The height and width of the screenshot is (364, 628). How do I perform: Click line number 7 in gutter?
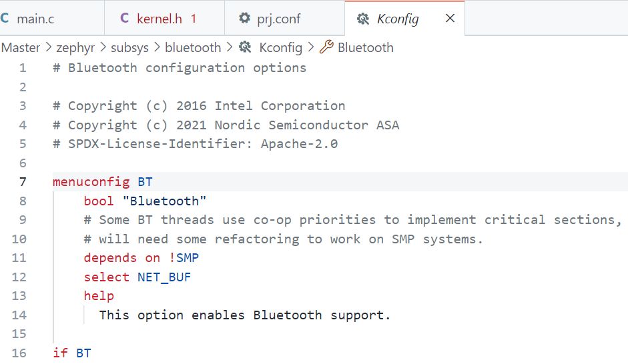click(x=23, y=182)
